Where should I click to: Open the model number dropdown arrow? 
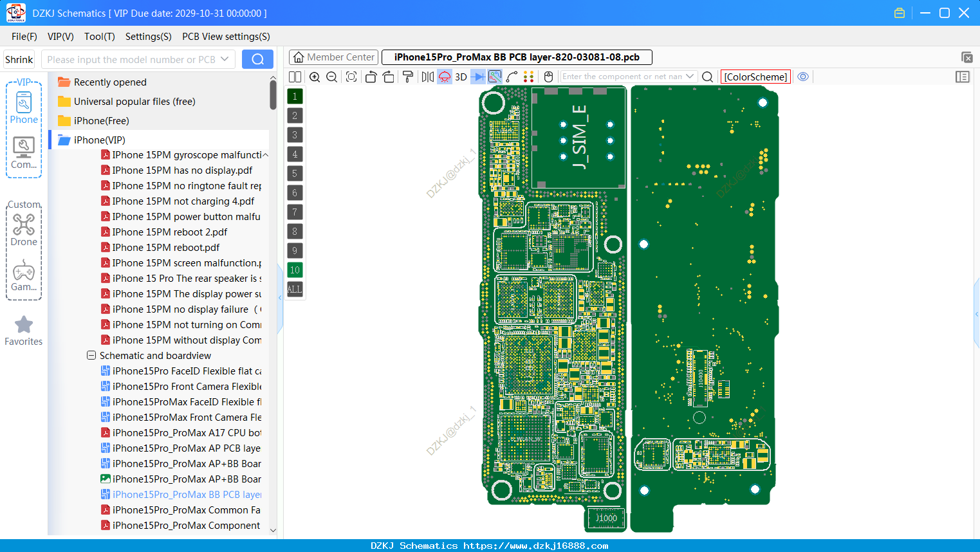(225, 59)
